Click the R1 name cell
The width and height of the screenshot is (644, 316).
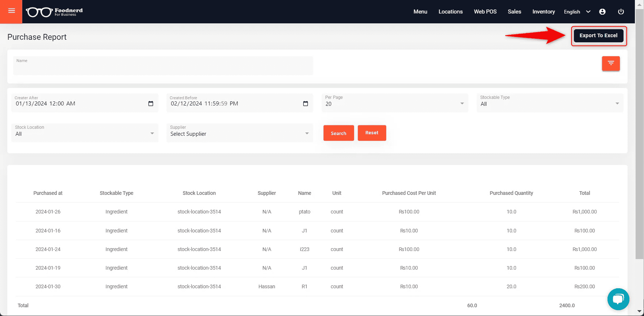pyautogui.click(x=304, y=286)
